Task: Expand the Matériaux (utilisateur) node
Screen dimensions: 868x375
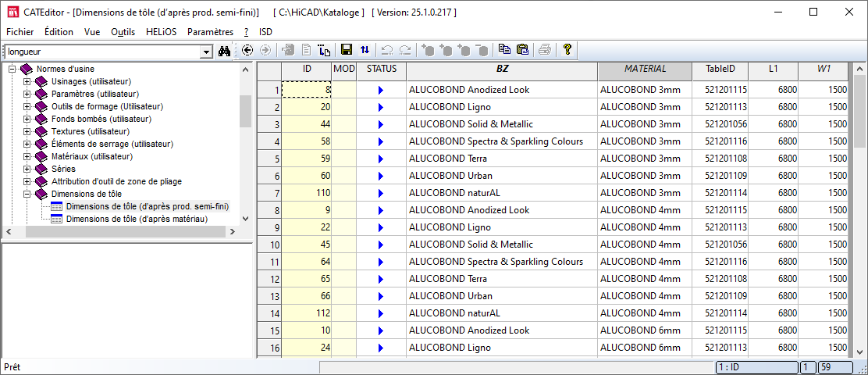Action: point(27,156)
